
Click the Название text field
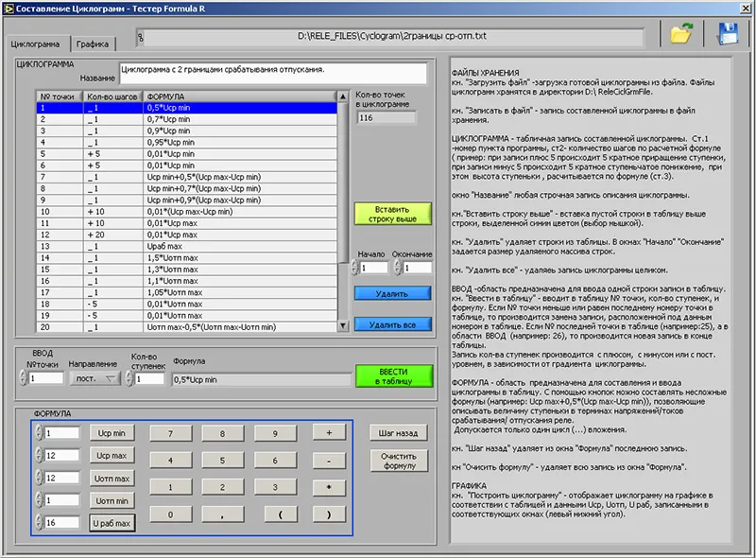[x=273, y=74]
